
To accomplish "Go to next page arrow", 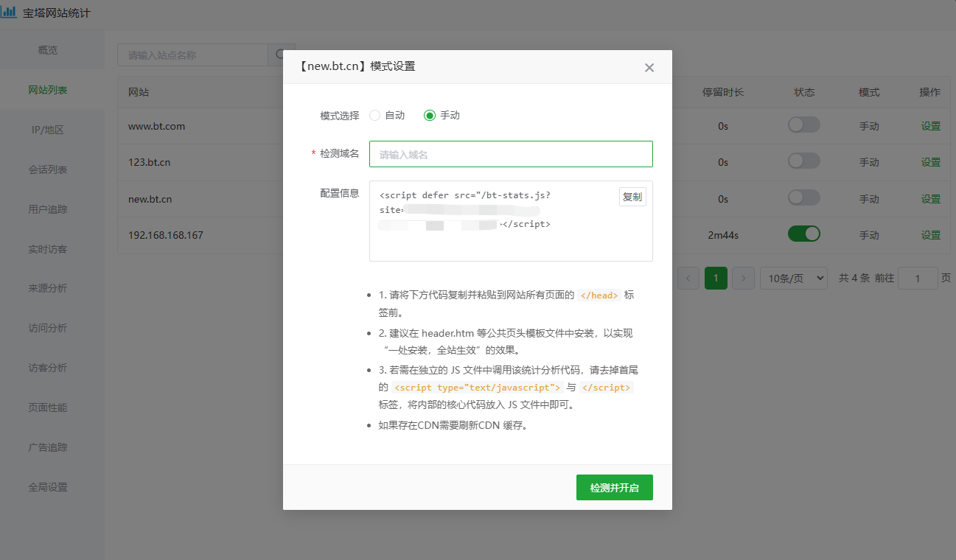I will (743, 278).
